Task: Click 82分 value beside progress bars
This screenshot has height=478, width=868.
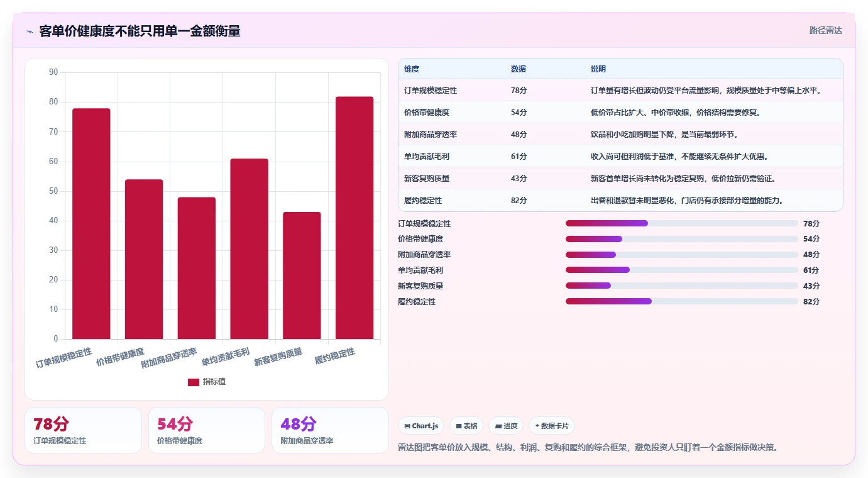Action: pos(811,302)
